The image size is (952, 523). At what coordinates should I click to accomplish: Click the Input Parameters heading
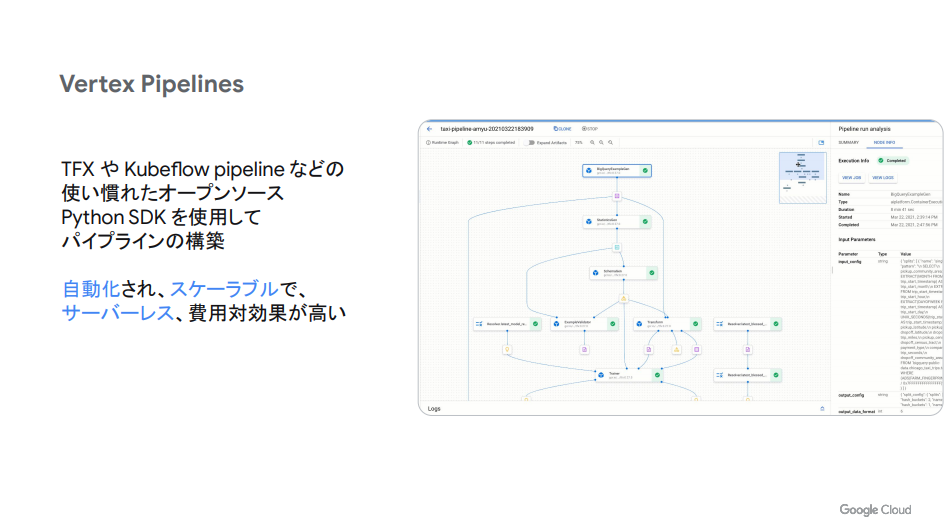tap(857, 240)
